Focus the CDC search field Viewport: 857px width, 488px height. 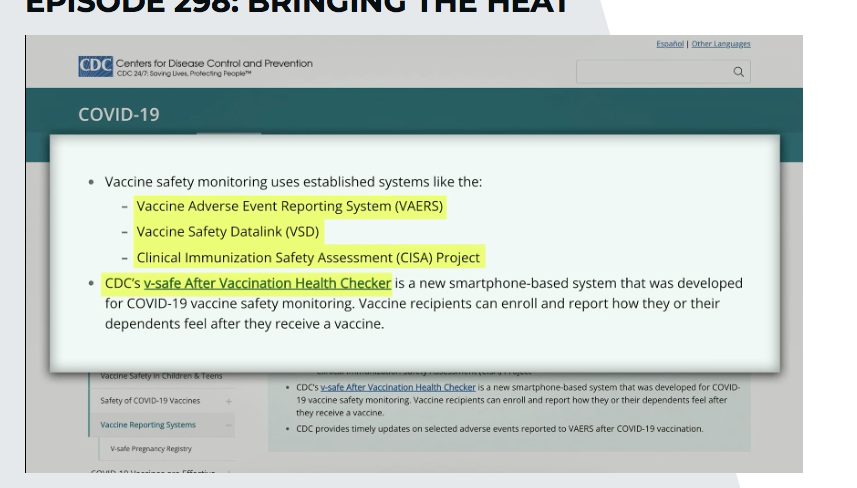point(663,72)
